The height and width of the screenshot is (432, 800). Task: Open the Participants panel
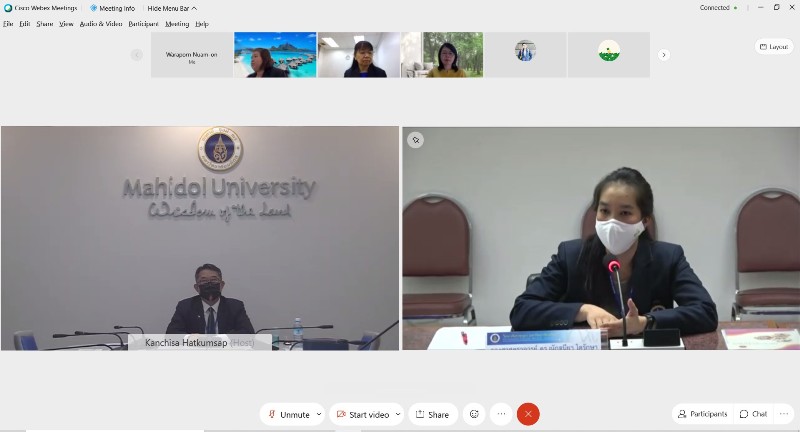[x=702, y=414]
